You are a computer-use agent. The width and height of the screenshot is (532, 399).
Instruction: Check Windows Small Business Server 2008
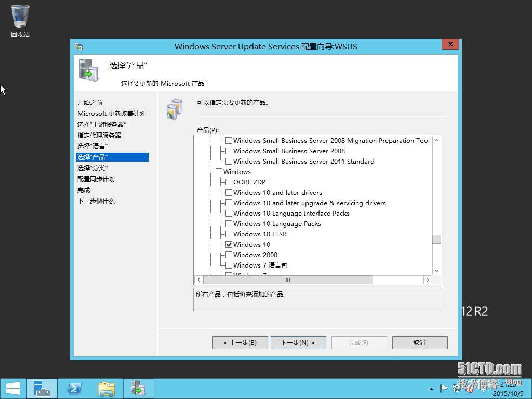[x=229, y=151]
